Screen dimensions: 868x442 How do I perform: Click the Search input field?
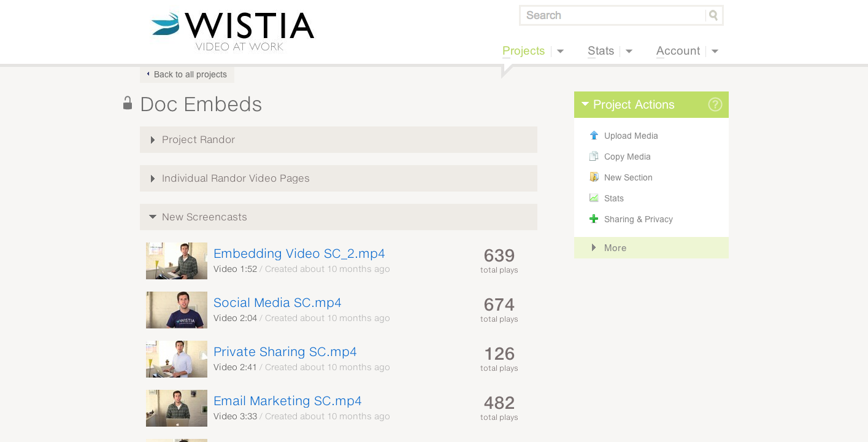click(613, 15)
